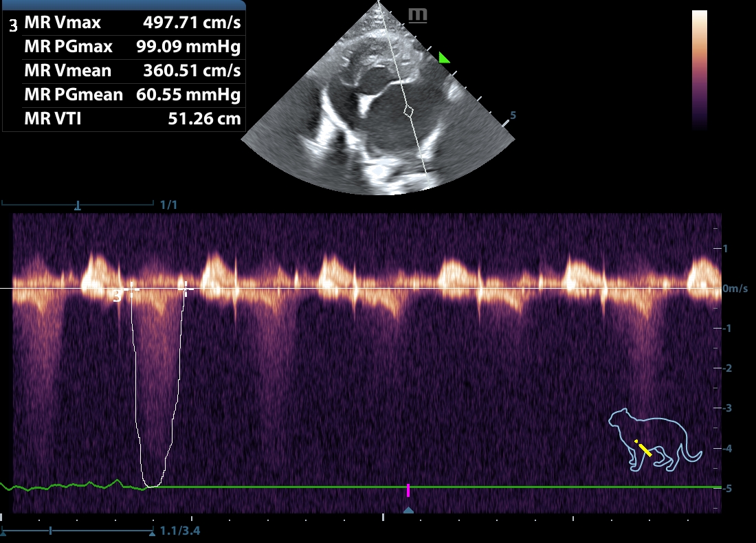Viewport: 756px width, 543px height.
Task: Click the magenta marker on ECG line
Action: [408, 489]
